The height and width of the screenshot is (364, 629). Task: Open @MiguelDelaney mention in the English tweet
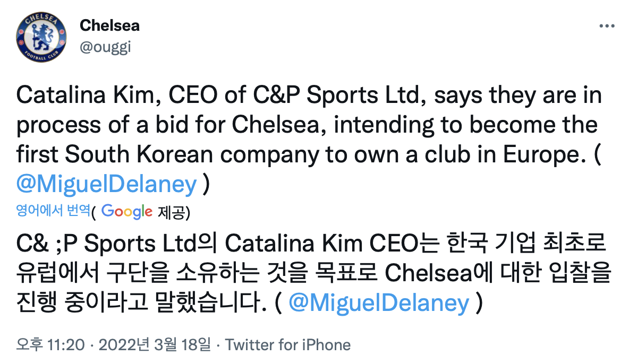(107, 184)
